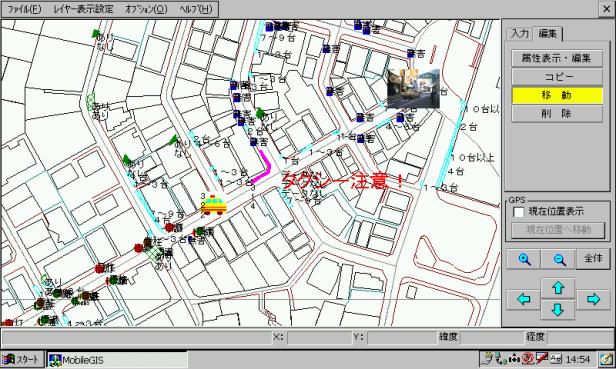Select the yellow taxi icon on map
Screen dimensions: 616x369
pos(213,205)
